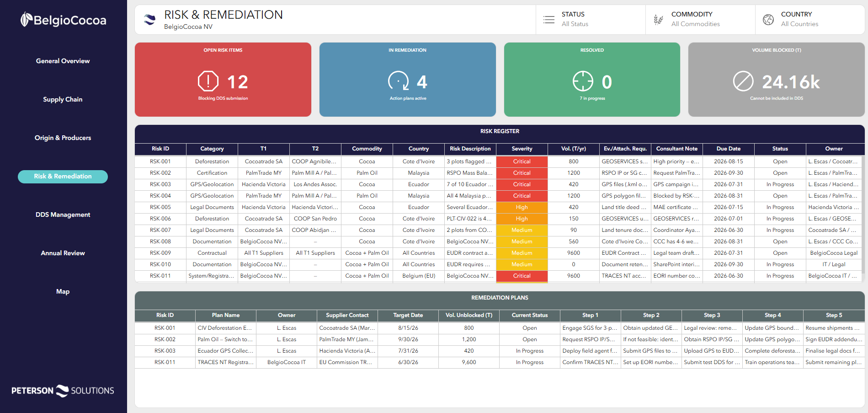Go to Annual Review page
This screenshot has height=413, width=868.
tap(63, 253)
